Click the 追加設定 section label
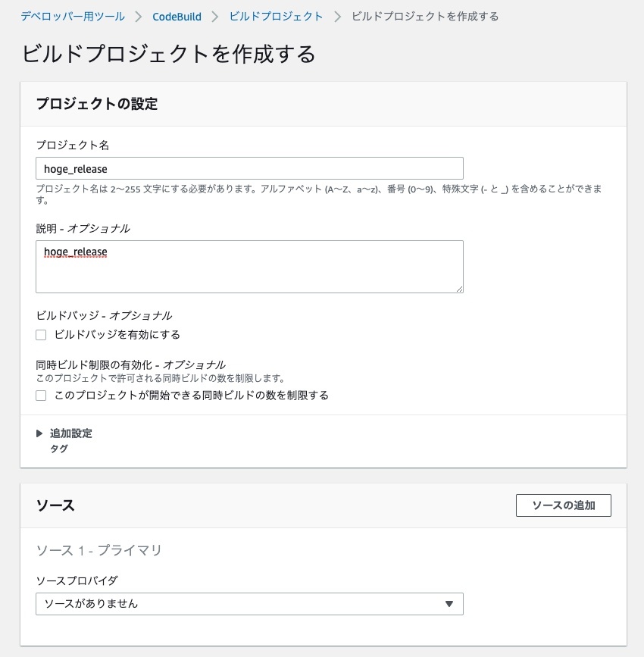The height and width of the screenshot is (657, 644). [x=71, y=433]
